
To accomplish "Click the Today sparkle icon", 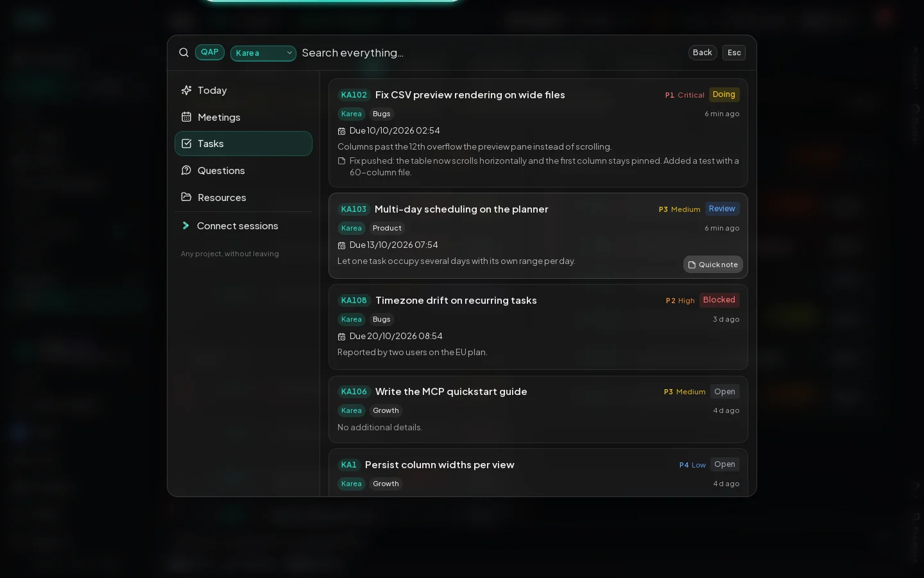I will coord(186,91).
